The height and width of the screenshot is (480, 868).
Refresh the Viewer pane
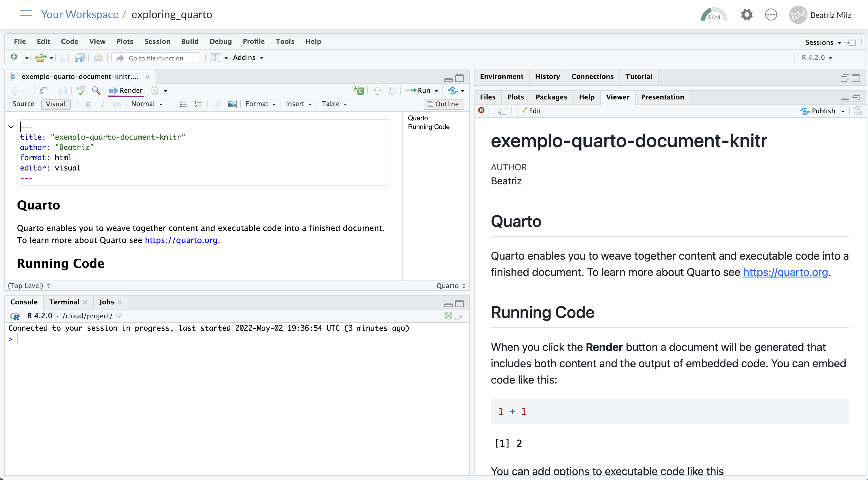point(858,111)
